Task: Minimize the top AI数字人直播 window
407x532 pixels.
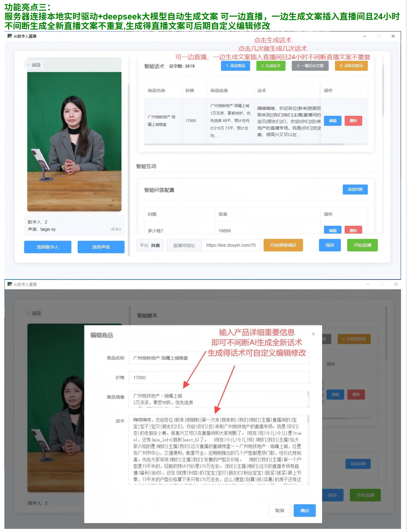Action: point(365,36)
